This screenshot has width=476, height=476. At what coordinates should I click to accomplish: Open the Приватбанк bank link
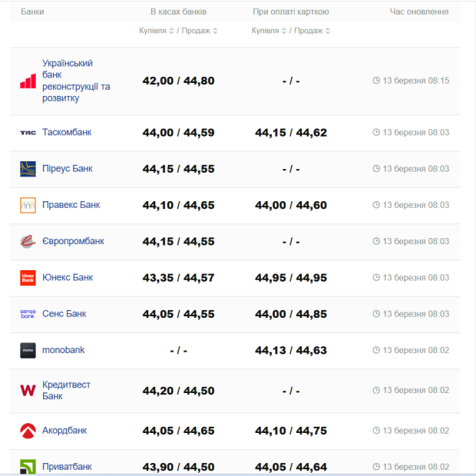[x=67, y=466]
